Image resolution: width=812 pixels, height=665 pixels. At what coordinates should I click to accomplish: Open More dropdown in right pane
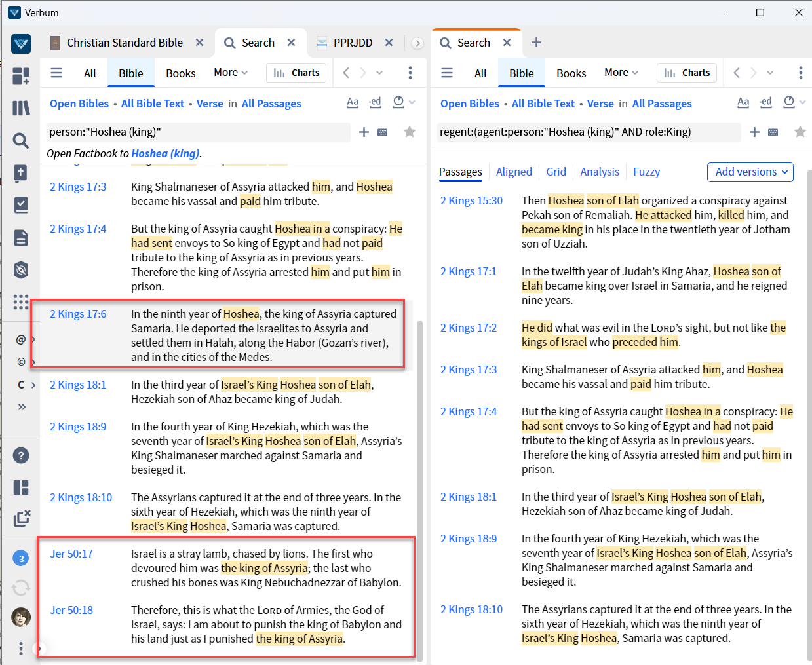pyautogui.click(x=621, y=72)
